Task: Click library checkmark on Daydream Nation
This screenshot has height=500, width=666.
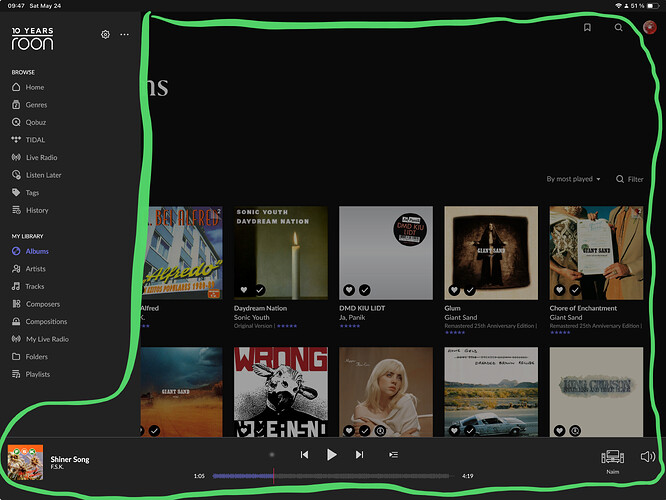Action: click(260, 290)
